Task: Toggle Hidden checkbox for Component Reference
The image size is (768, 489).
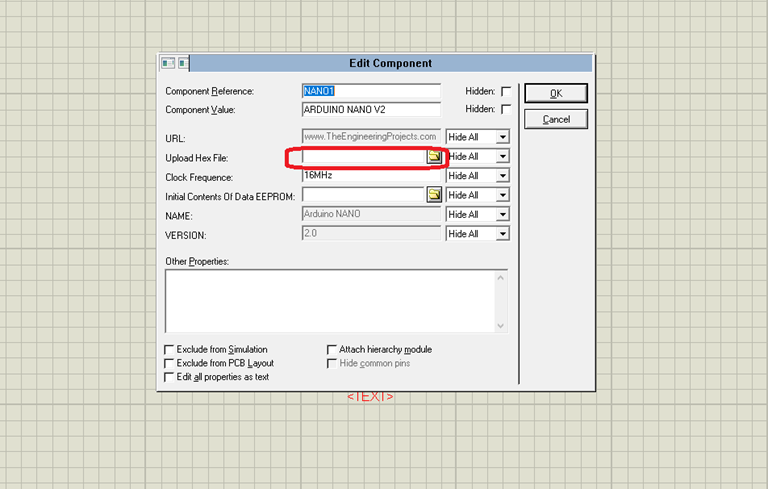Action: click(x=506, y=91)
